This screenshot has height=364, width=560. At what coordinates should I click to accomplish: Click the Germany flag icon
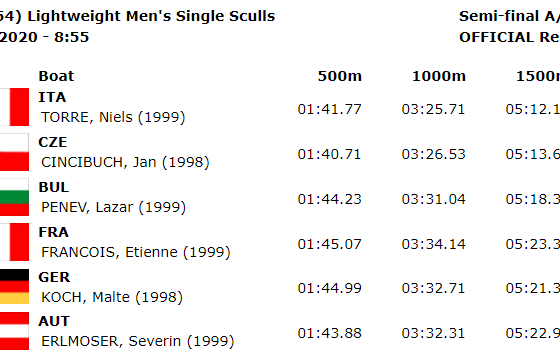click(x=14, y=286)
